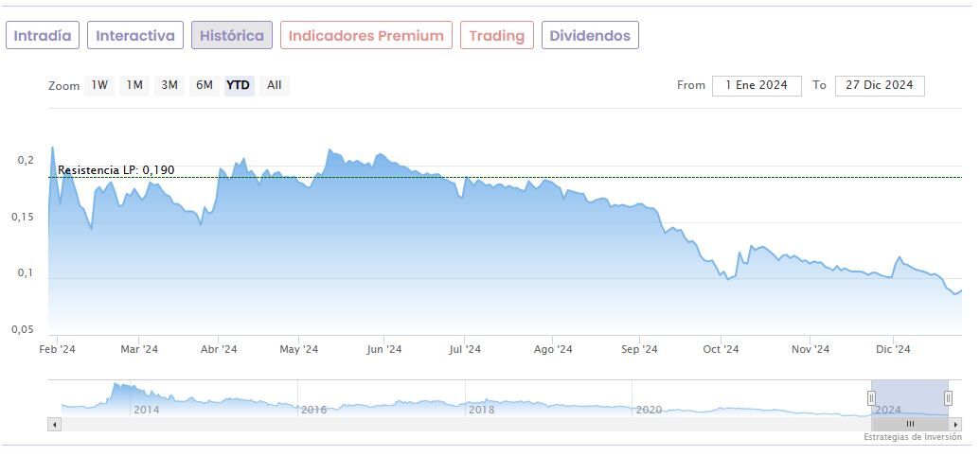Image resolution: width=980 pixels, height=456 pixels.
Task: Click the right navigator range handle
Action: (948, 398)
